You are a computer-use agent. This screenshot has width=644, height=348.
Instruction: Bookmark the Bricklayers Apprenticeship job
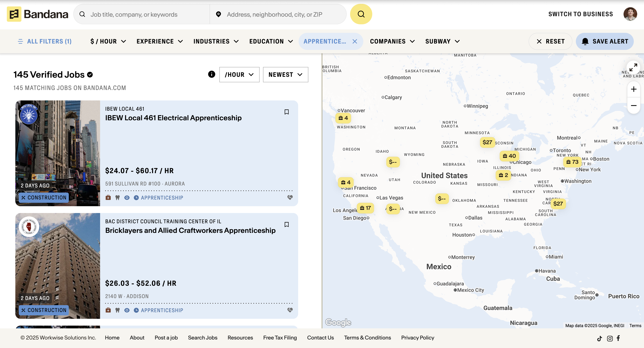click(286, 225)
